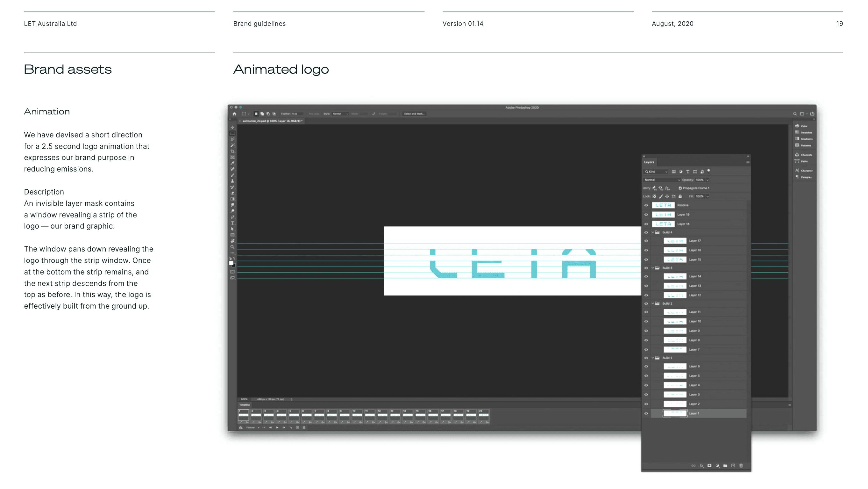
Task: Select the Move tool
Action: (232, 128)
